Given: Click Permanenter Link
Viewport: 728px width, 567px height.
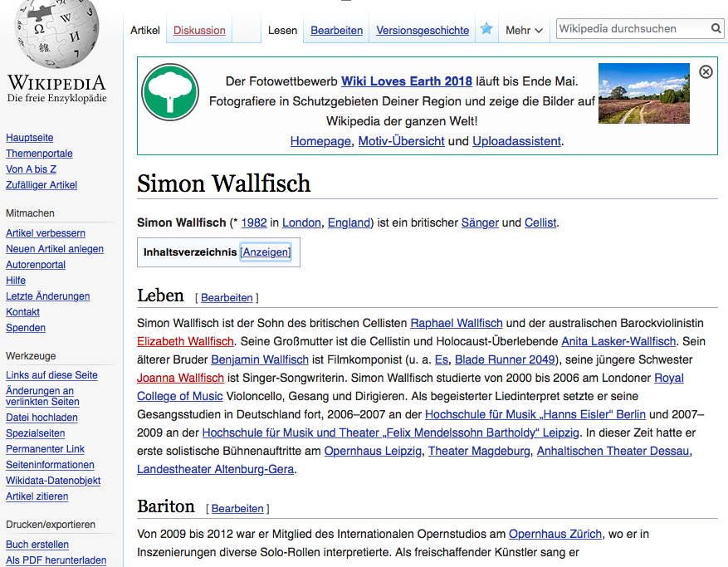Looking at the screenshot, I should click(45, 449).
